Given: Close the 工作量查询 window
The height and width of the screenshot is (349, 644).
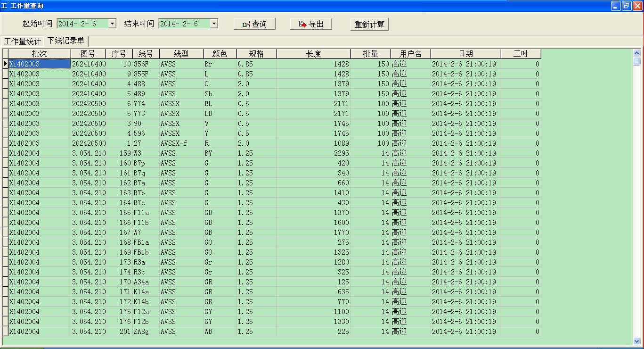Looking at the screenshot, I should [637, 6].
